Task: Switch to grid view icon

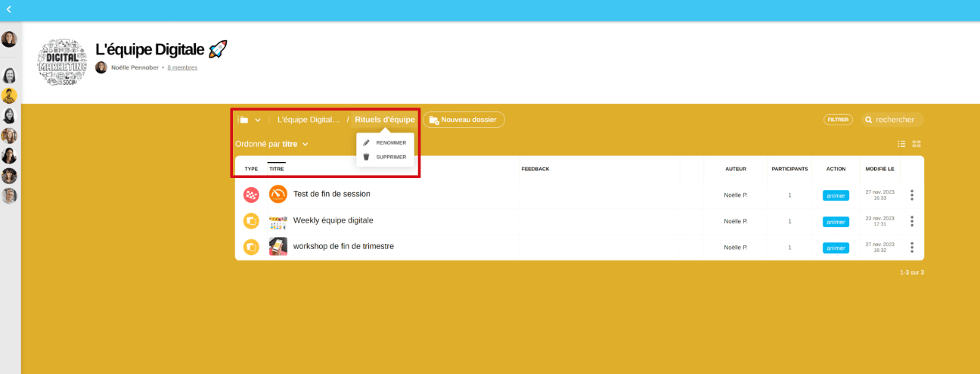Action: 916,144
